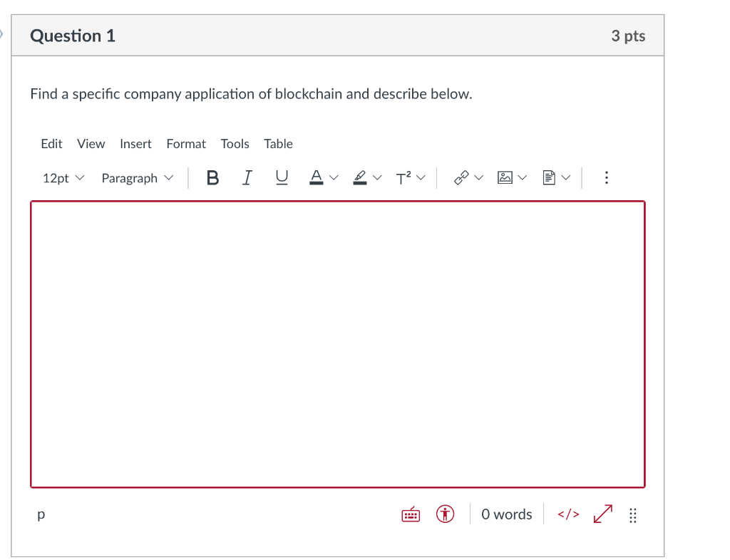Open the Insert menu

click(135, 144)
